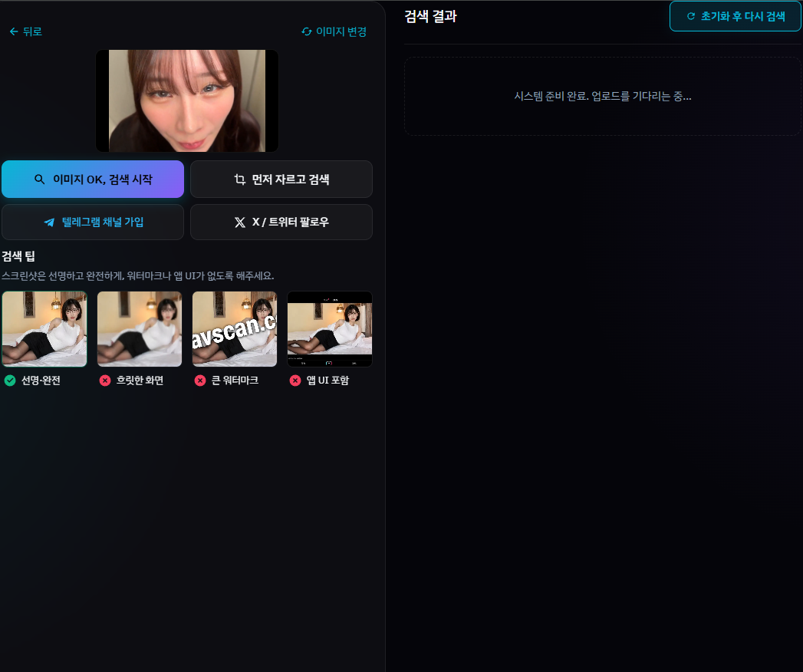Start search with 이미지 OK, 검색 시작

pyautogui.click(x=93, y=180)
